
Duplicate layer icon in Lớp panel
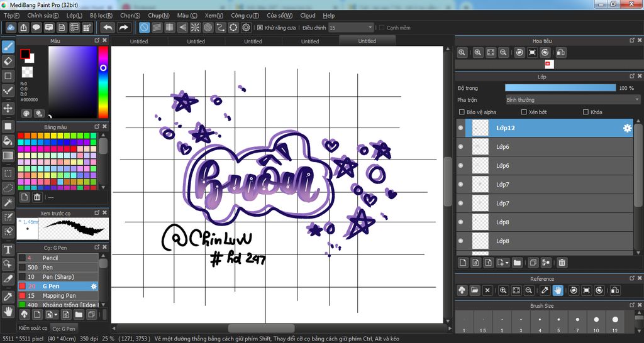(533, 263)
